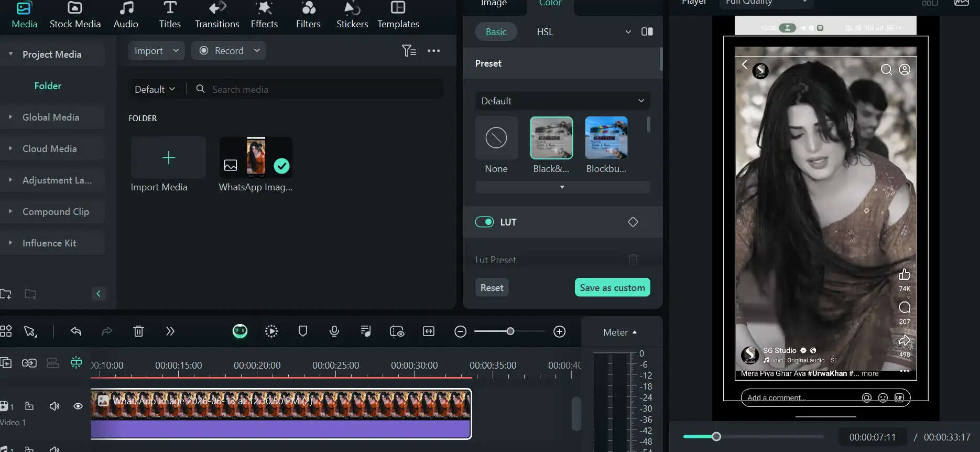Screen dimensions: 980x452
Task: Click the Reset button
Action: [x=492, y=287]
